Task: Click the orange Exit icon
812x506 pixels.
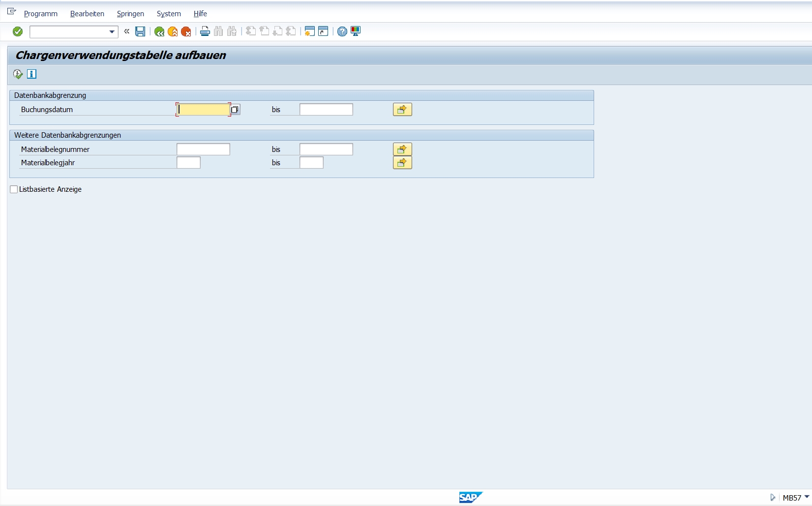Action: click(173, 31)
